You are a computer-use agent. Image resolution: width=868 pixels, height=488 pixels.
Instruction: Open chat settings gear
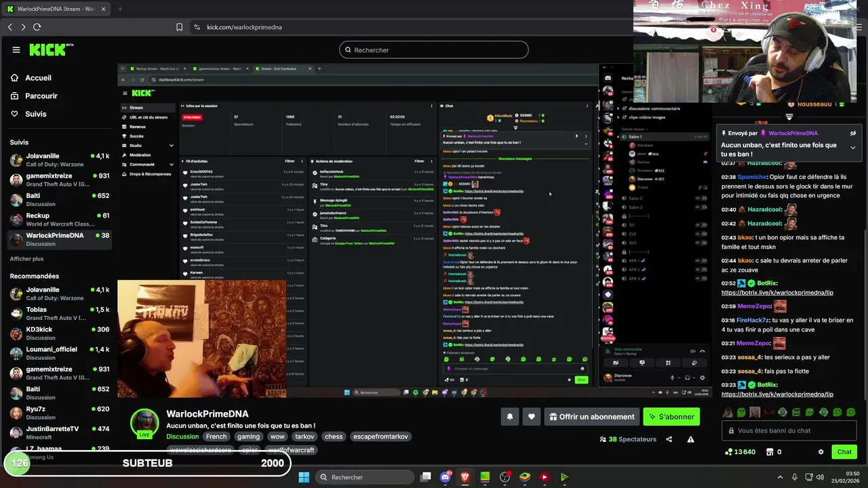(821, 452)
